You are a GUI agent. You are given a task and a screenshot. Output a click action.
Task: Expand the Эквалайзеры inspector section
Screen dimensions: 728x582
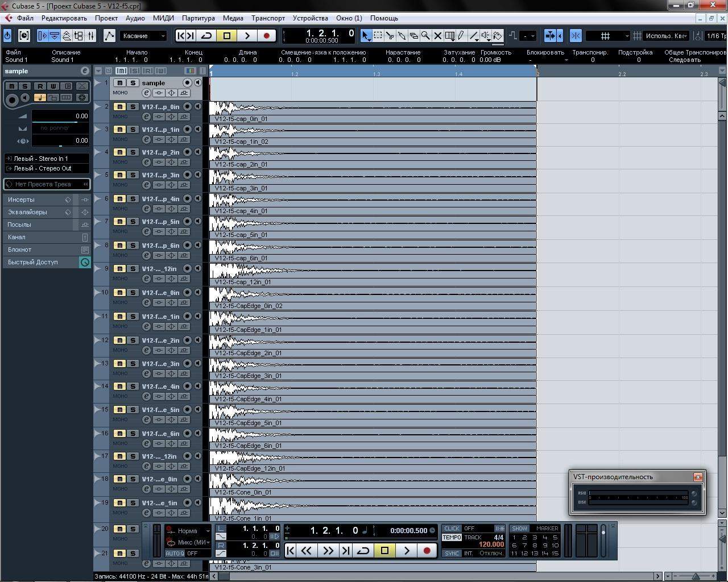(47, 212)
